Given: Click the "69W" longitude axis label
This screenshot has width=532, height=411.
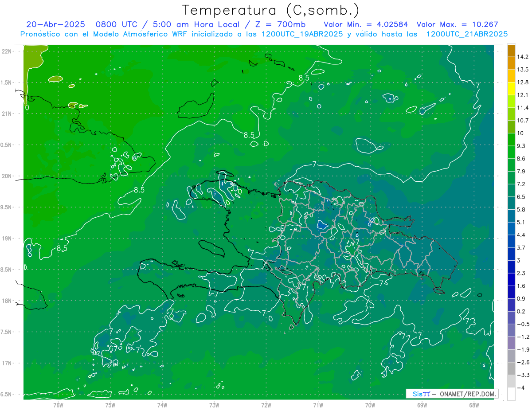Looking at the screenshot, I should [x=422, y=405].
